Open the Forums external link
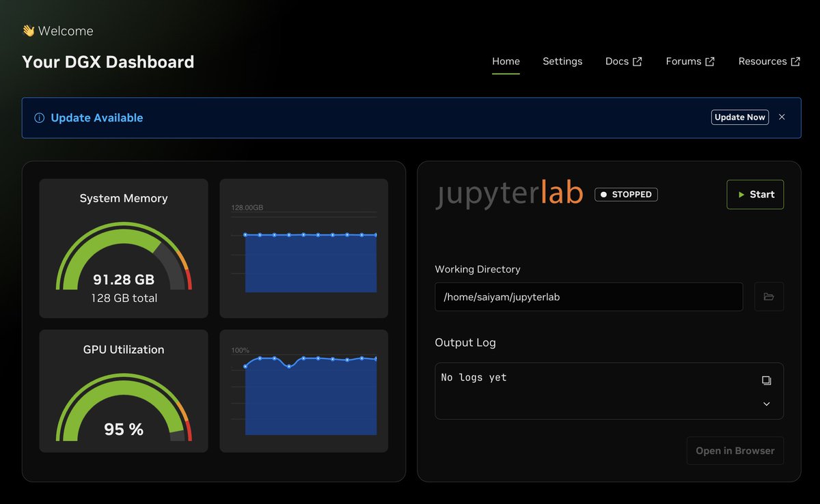This screenshot has height=504, width=820. pyautogui.click(x=690, y=61)
